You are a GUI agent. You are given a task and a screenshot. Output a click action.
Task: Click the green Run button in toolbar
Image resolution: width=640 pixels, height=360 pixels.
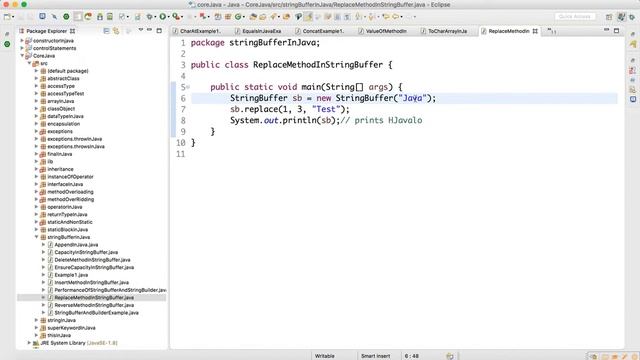click(x=162, y=17)
